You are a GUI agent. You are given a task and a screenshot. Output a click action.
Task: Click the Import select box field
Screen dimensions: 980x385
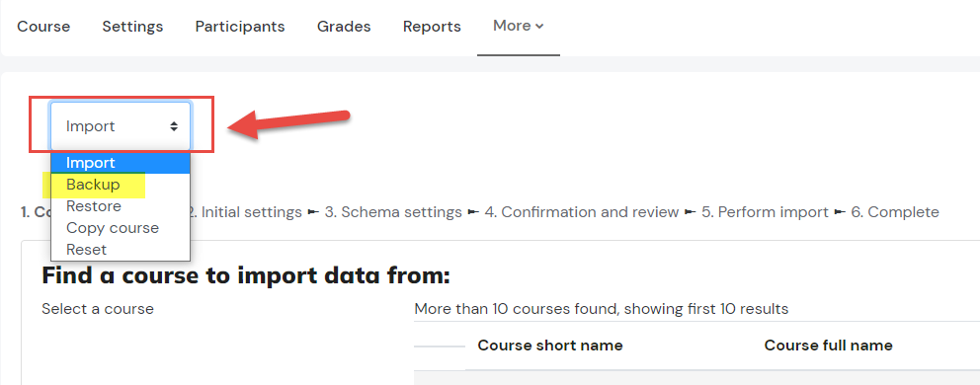coord(121,126)
